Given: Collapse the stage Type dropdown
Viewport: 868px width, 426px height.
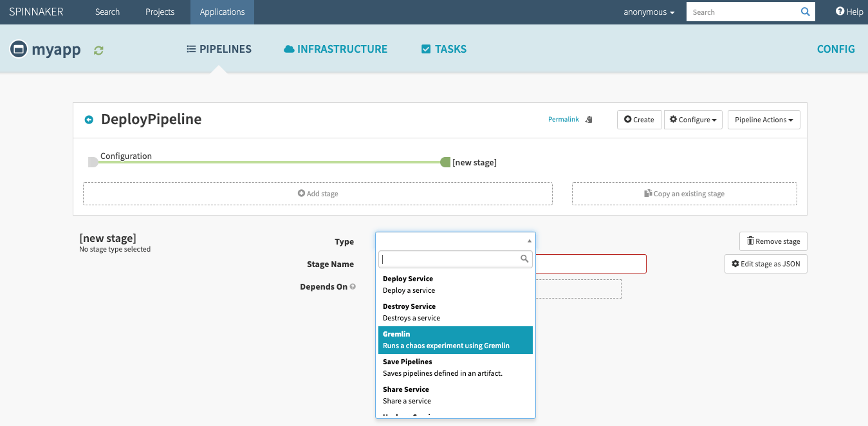Looking at the screenshot, I should (x=456, y=241).
